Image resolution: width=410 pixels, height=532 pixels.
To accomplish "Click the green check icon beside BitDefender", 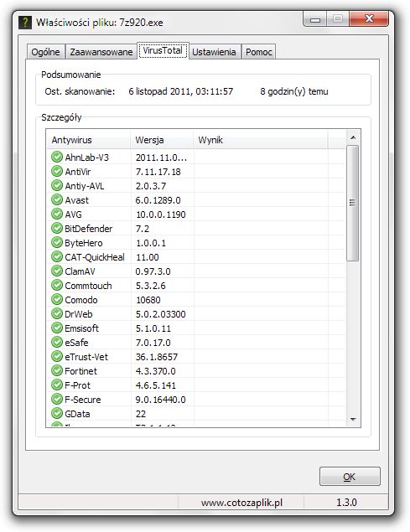I will pyautogui.click(x=57, y=229).
